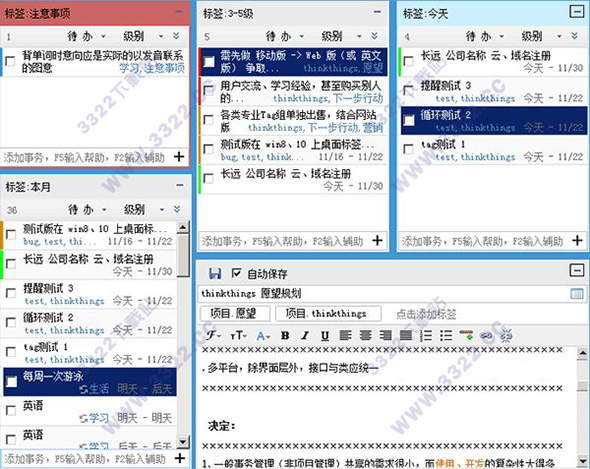Click the 项目.thinkthings tag button
Viewport: 590px width, 469px height.
point(328,313)
